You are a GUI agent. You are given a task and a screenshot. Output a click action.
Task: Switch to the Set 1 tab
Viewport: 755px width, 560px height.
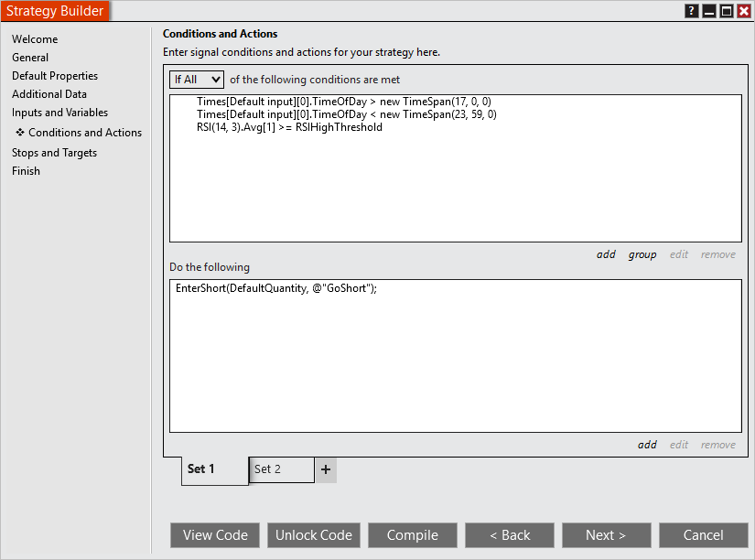click(x=200, y=468)
